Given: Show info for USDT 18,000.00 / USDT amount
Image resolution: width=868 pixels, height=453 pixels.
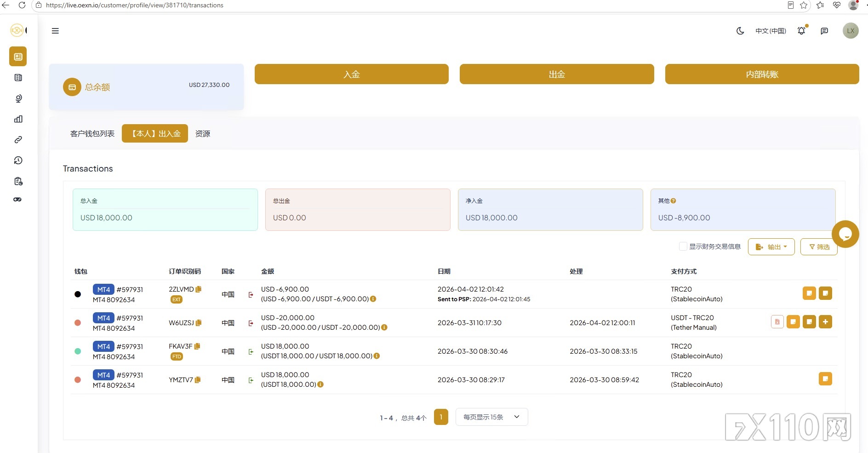Looking at the screenshot, I should 377,356.
